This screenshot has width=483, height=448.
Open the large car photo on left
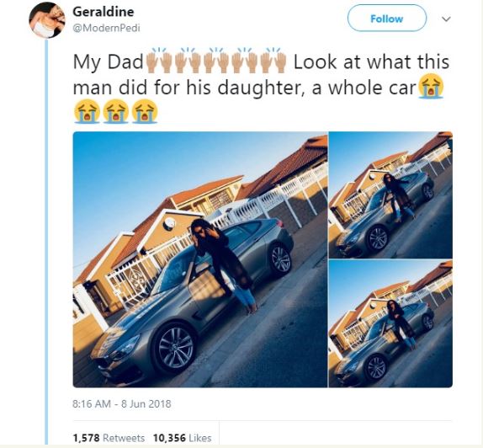click(x=200, y=259)
